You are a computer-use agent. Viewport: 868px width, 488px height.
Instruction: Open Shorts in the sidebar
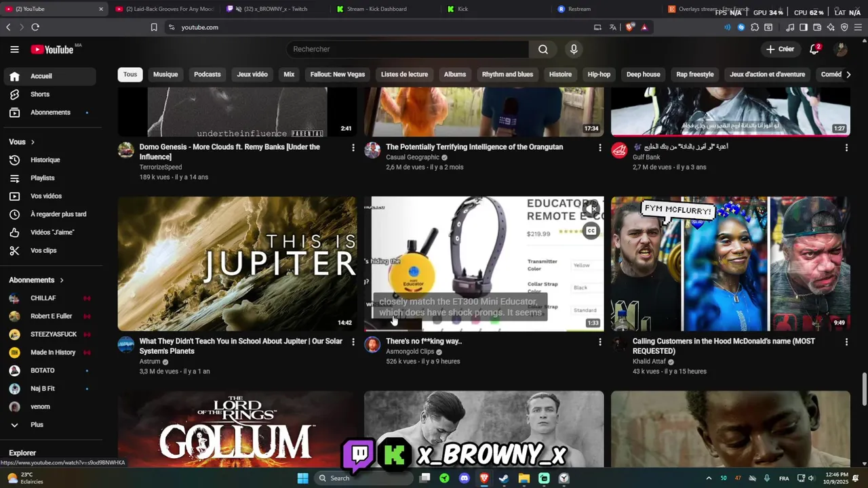(50, 94)
